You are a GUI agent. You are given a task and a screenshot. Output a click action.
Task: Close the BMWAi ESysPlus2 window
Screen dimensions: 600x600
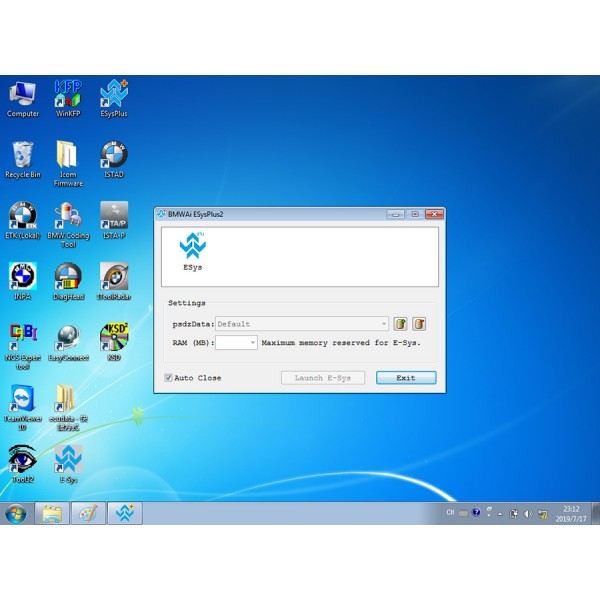tap(434, 214)
